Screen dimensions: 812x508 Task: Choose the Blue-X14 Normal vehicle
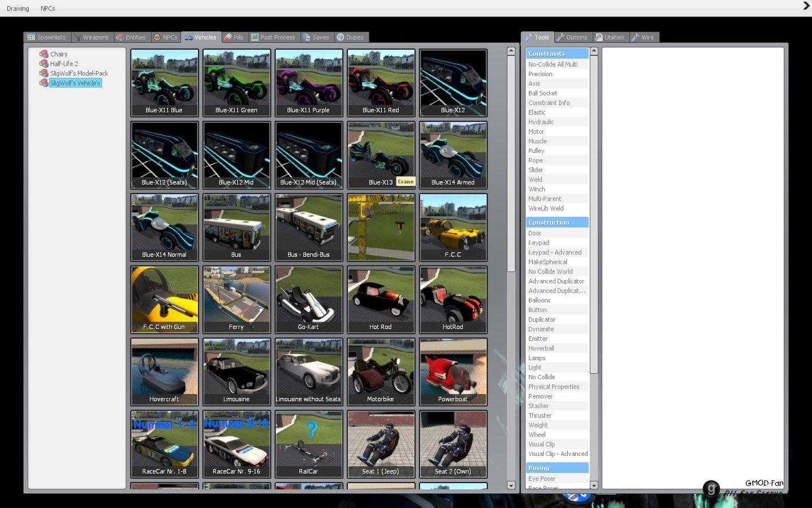(x=164, y=227)
